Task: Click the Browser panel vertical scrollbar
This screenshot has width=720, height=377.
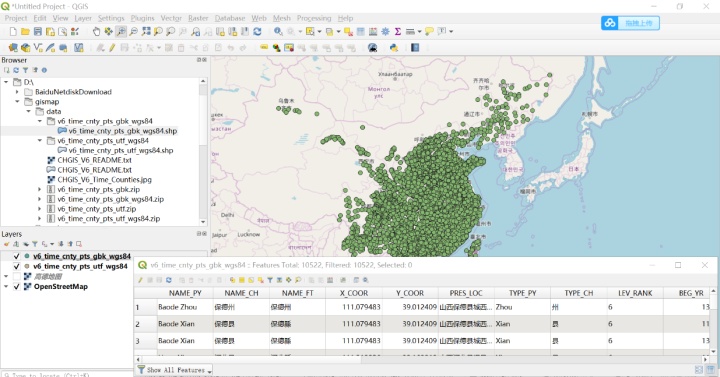Action: coord(203,152)
